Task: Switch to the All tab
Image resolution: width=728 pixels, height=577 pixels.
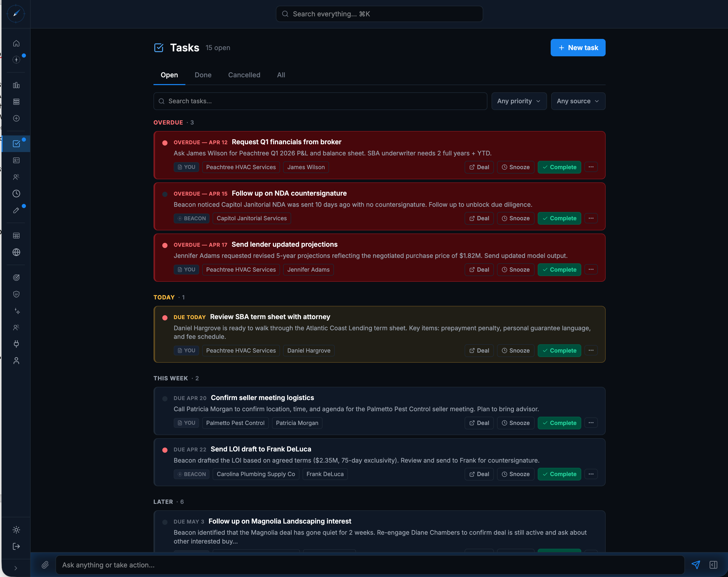Action: tap(281, 75)
